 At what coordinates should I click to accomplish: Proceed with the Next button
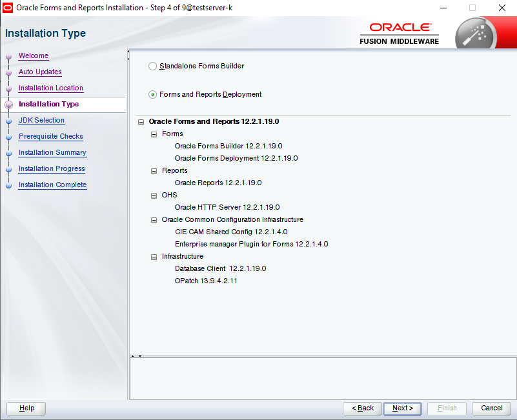[x=403, y=408]
